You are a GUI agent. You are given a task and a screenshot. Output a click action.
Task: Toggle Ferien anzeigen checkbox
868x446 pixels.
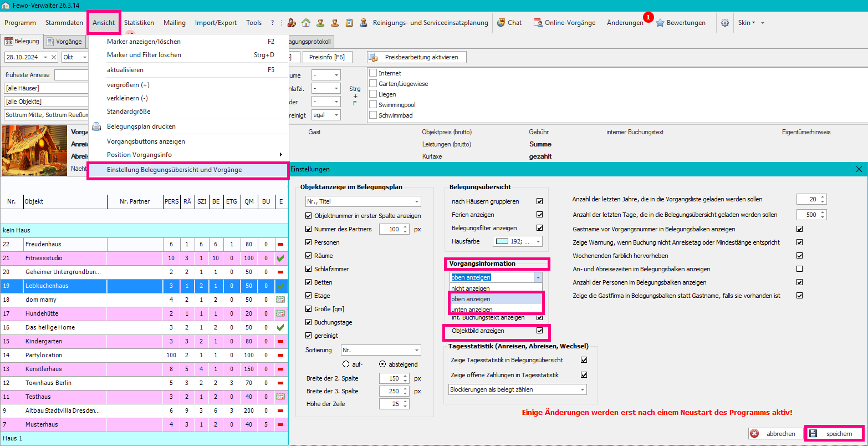coord(539,215)
